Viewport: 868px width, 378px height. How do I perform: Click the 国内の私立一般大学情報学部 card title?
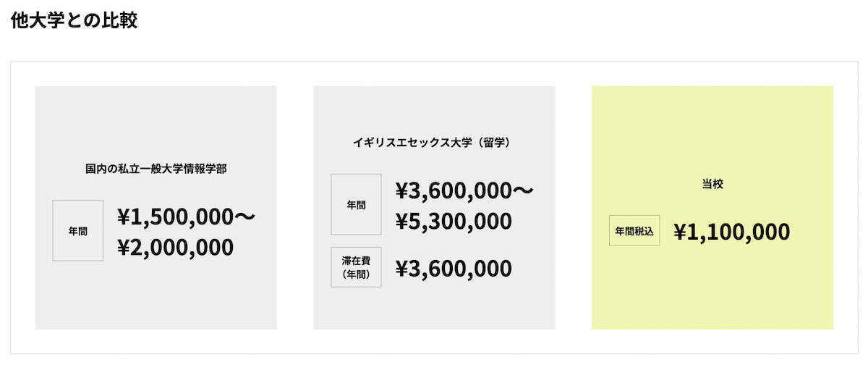click(156, 169)
